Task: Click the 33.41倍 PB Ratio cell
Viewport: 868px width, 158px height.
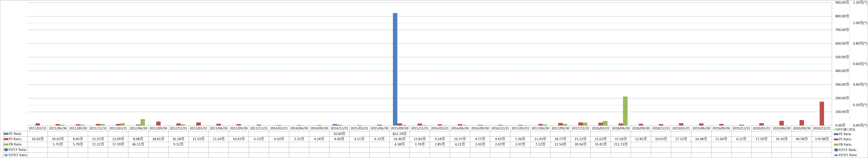Action: [x=601, y=145]
